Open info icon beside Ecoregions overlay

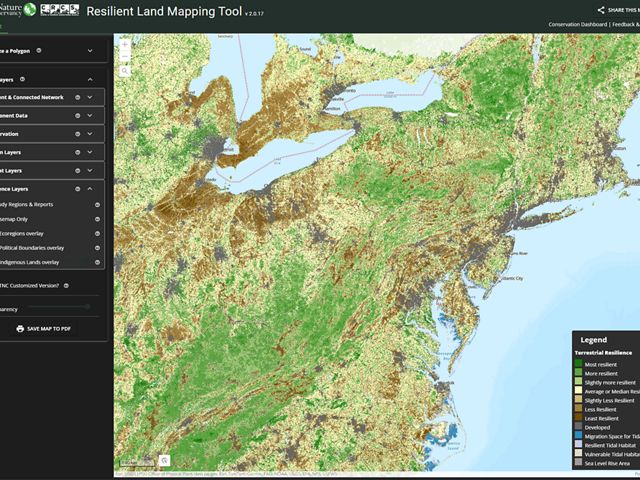tap(97, 233)
